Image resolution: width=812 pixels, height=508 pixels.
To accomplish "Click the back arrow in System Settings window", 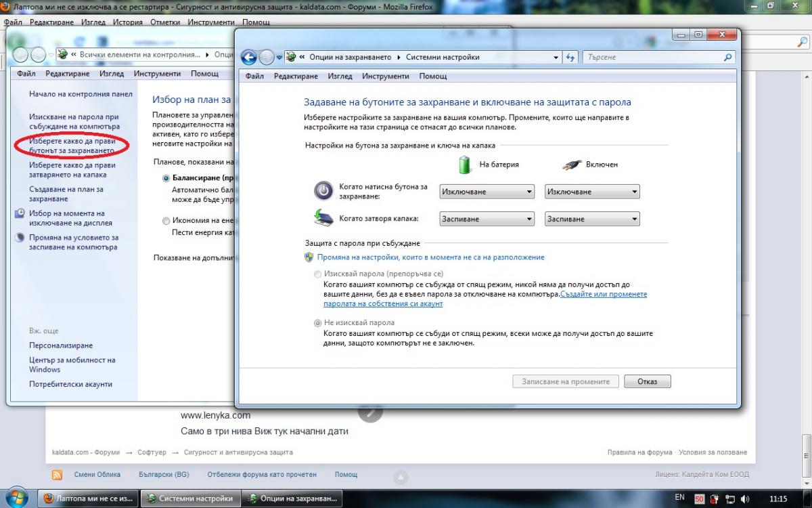I will [249, 58].
